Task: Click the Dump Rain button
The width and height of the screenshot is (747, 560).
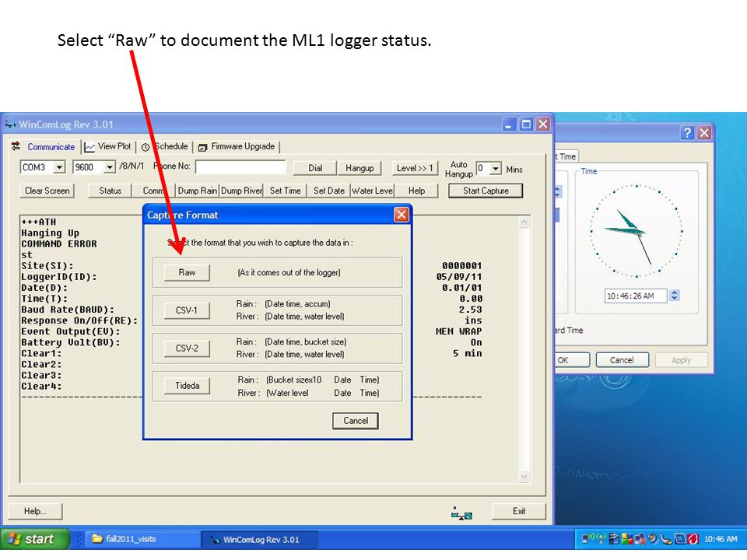Action: [x=197, y=191]
